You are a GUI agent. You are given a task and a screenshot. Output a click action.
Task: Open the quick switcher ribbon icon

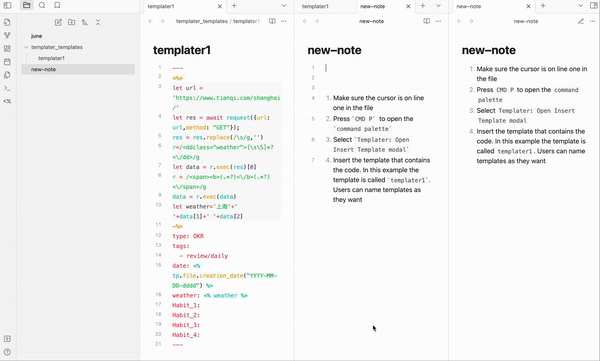point(7,22)
